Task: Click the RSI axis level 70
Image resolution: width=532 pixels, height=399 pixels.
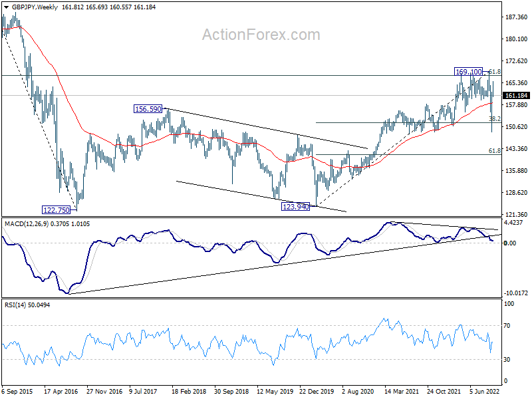Action: (x=507, y=326)
